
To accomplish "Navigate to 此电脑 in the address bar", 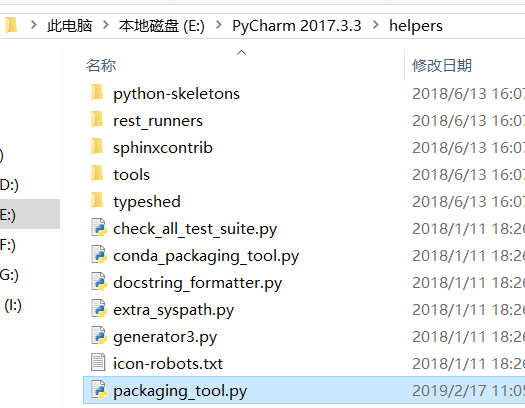I will coord(69,26).
